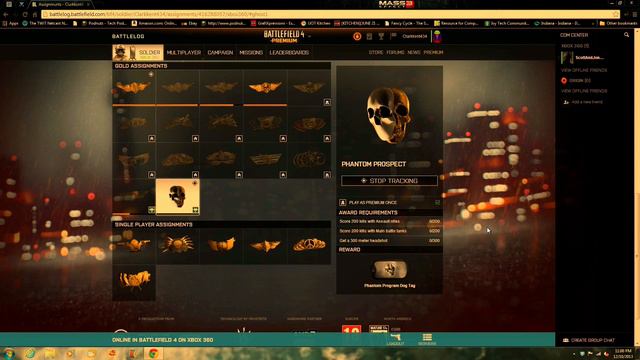Click the ScottAndJoe friend avatar in Com Center
Screen dimensions: 640x360
pos(567,58)
